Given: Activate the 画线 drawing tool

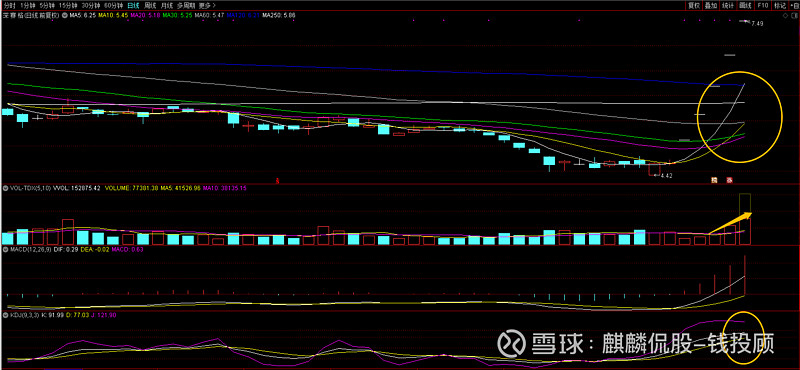Looking at the screenshot, I should coord(745,5).
